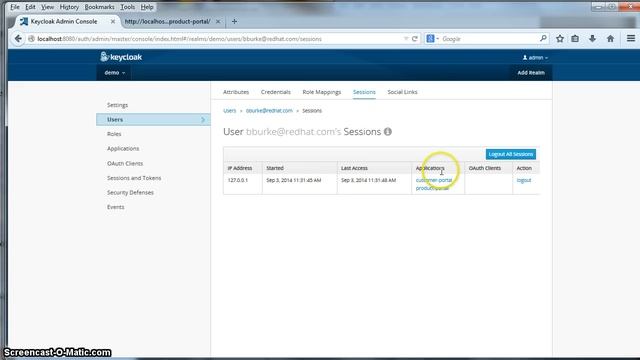Open OAuth Clients in the sidebar

[x=125, y=163]
